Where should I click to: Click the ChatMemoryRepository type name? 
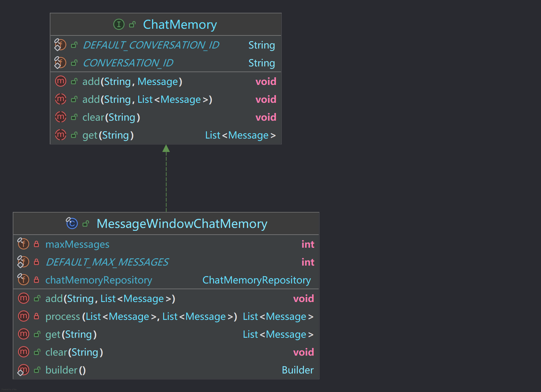[256, 280]
